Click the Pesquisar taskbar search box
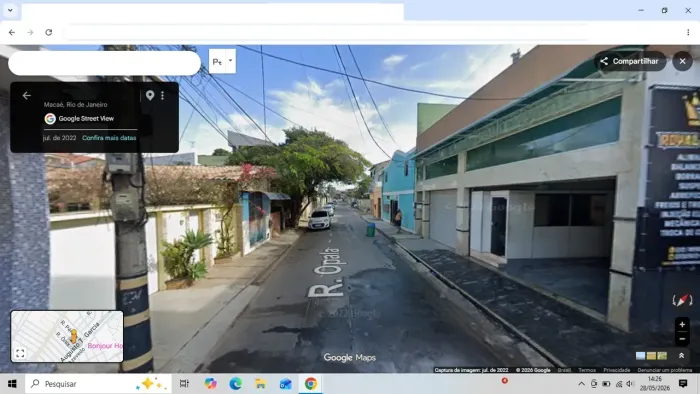Image resolution: width=700 pixels, height=394 pixels. [x=98, y=384]
